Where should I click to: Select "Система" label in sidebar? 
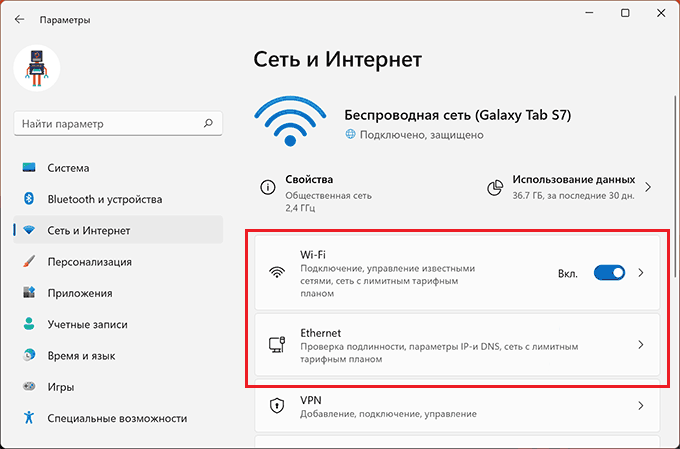click(68, 168)
